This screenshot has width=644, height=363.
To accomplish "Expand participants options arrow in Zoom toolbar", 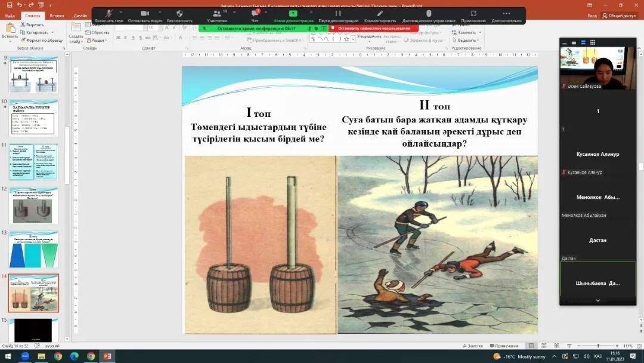I will 234,13.
